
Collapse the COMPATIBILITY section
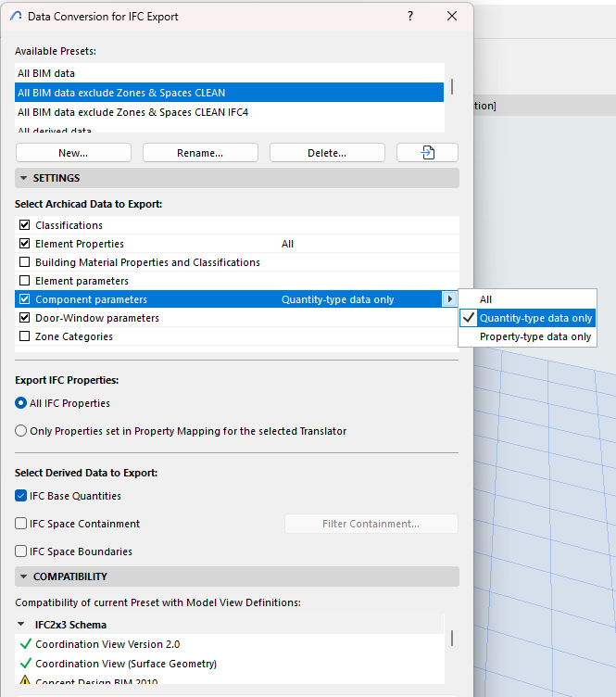pos(22,577)
